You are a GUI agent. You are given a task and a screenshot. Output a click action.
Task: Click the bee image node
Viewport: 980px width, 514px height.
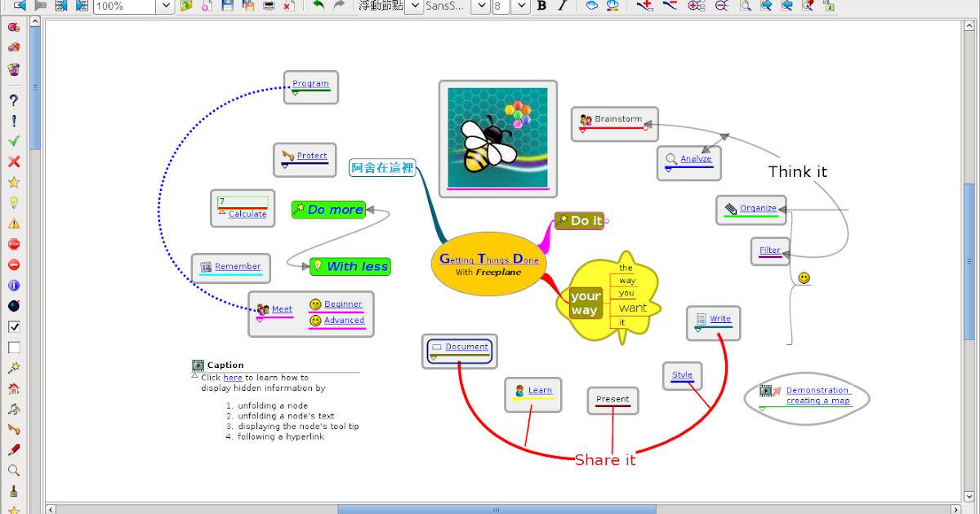tap(497, 138)
